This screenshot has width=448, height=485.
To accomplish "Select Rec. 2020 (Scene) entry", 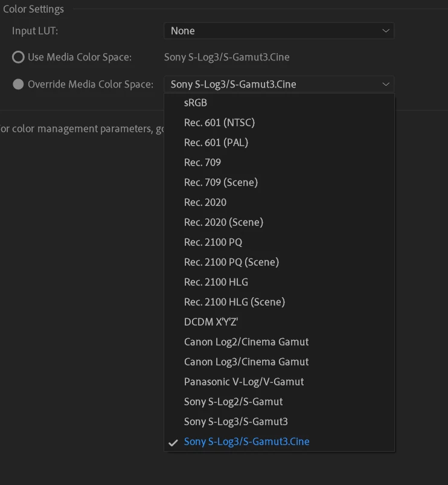I will click(223, 222).
